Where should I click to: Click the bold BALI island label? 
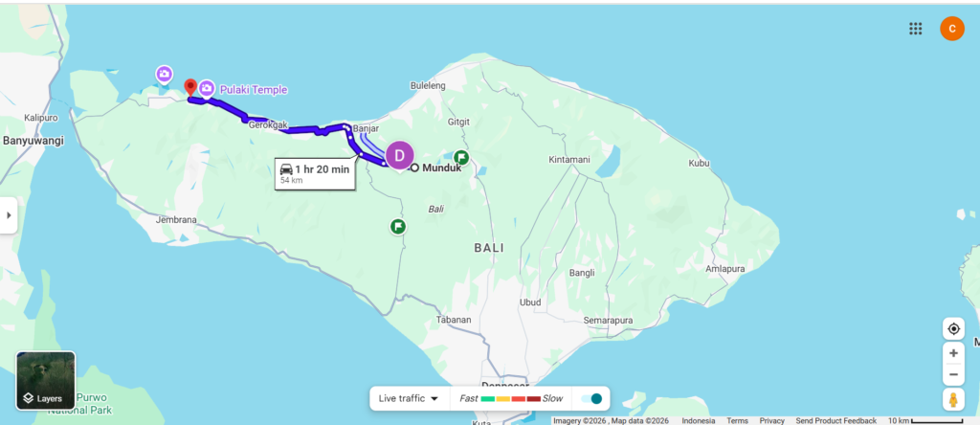pyautogui.click(x=489, y=248)
